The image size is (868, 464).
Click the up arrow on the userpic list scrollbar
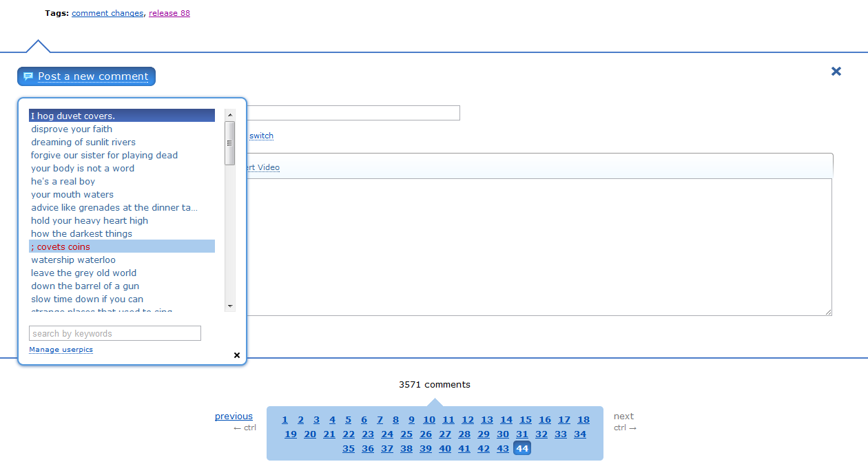(x=229, y=114)
